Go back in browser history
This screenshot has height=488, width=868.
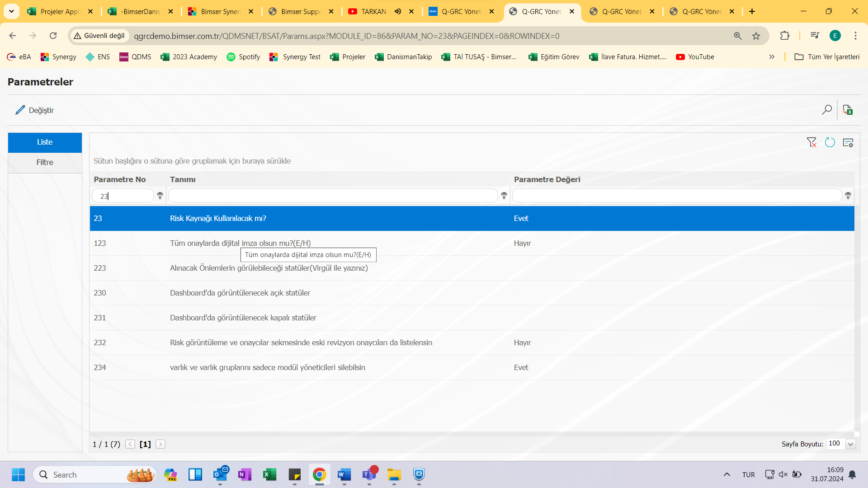pyautogui.click(x=13, y=36)
